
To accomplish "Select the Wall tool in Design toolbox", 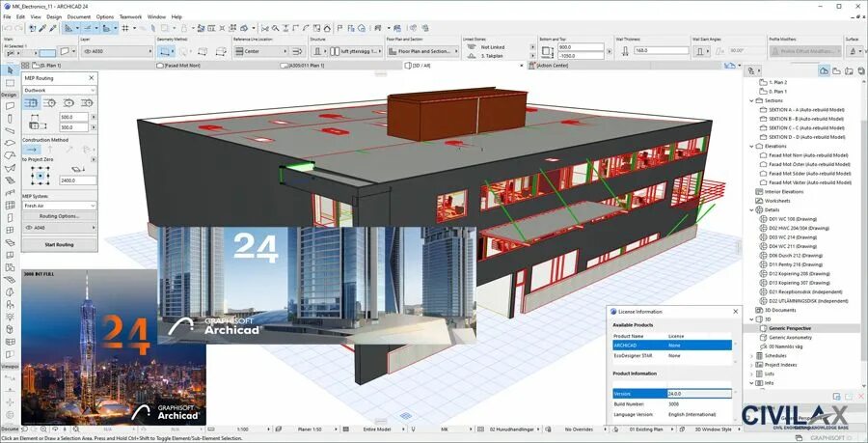I will pyautogui.click(x=10, y=106).
